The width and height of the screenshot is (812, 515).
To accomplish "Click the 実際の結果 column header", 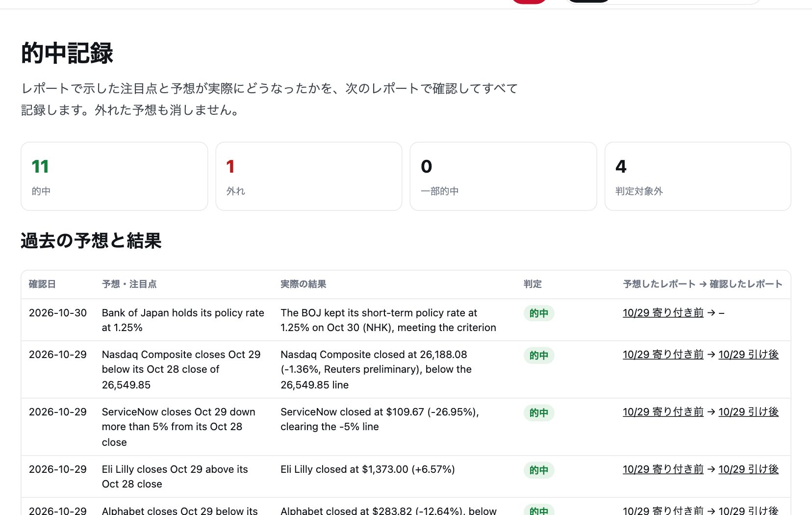I will [x=304, y=284].
